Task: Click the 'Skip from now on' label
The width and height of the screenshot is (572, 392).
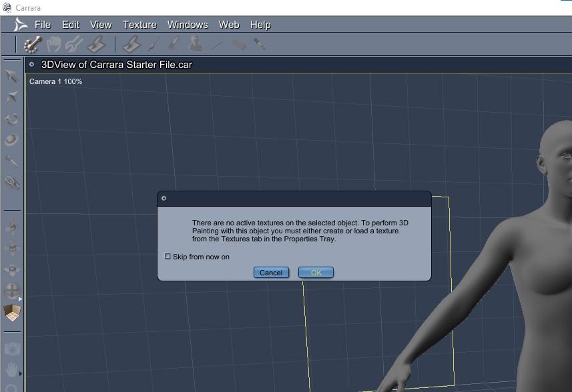Action: point(201,257)
